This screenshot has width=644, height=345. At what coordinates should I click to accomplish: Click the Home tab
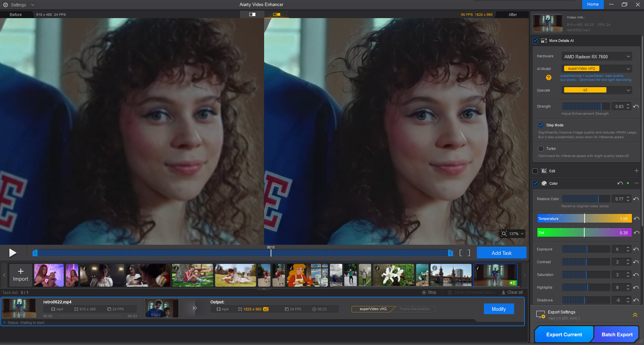click(x=593, y=4)
